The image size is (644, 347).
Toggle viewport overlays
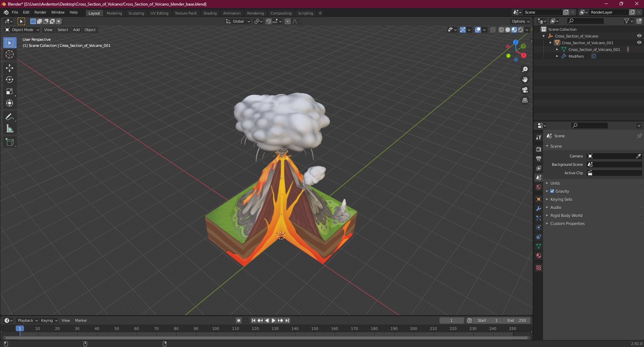click(478, 30)
